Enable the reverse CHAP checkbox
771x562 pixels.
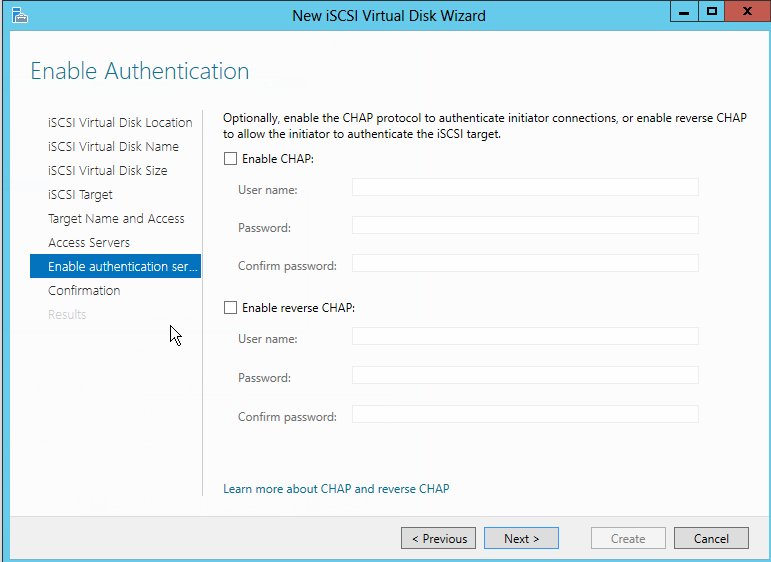[x=231, y=308]
